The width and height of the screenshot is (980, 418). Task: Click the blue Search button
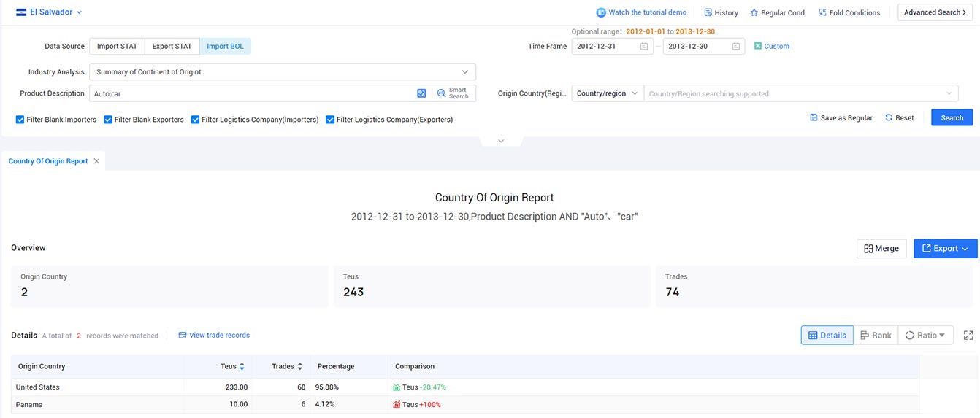[952, 118]
